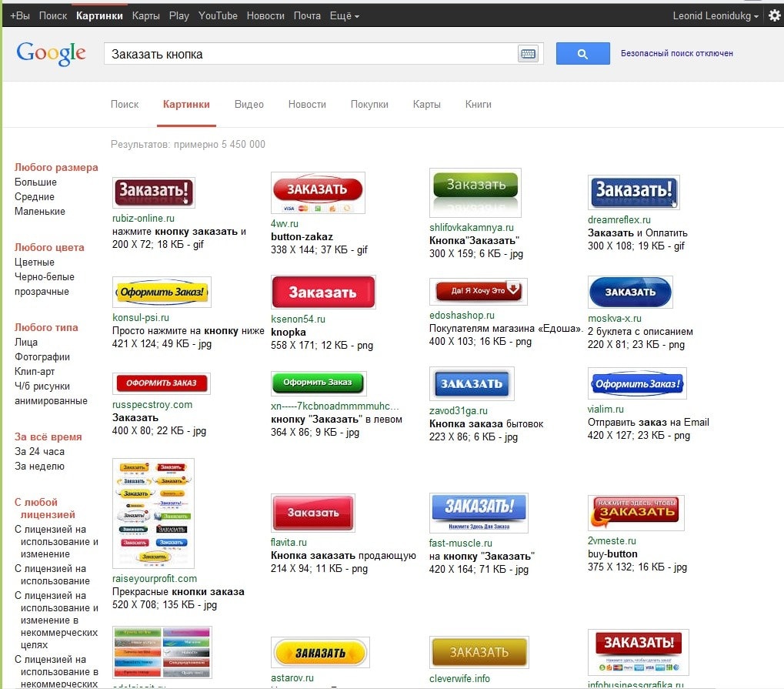Screen dimensions: 784x689
Task: Open the red ОФОРМИТЬ ЗАКАЗ russpecstroy thumbnail
Action: click(x=162, y=383)
